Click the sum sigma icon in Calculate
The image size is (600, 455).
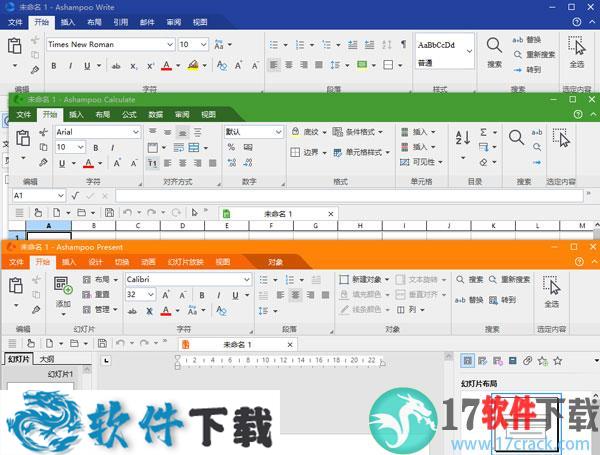pyautogui.click(x=484, y=132)
